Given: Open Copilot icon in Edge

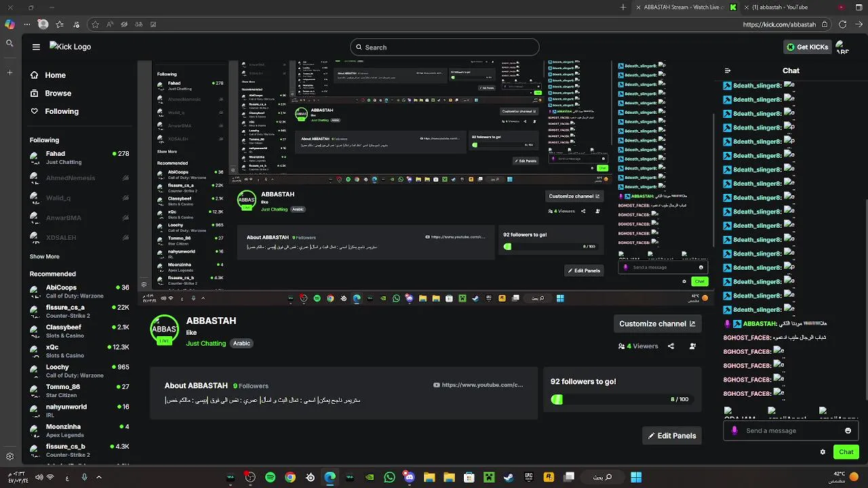Looking at the screenshot, I should coord(9,24).
